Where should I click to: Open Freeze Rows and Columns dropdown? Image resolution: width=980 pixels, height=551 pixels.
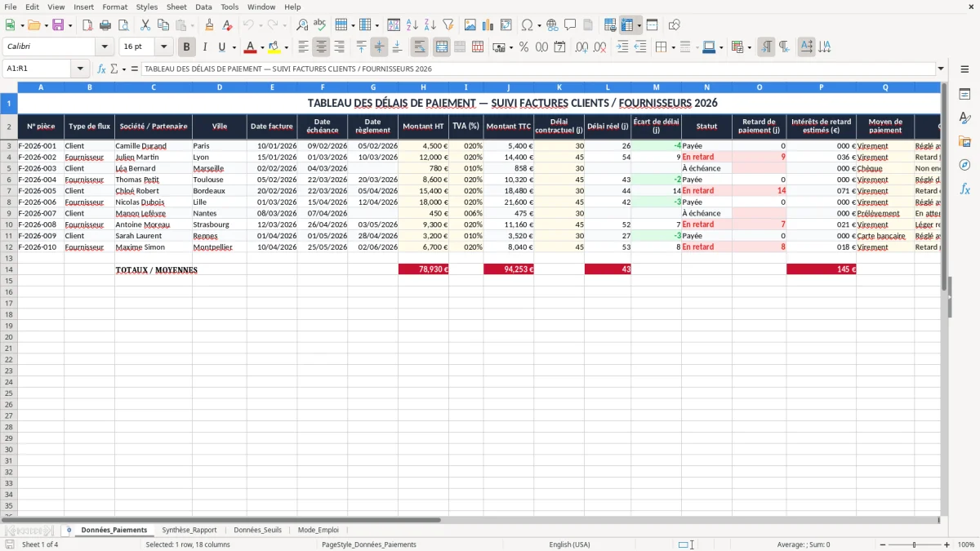coord(639,25)
